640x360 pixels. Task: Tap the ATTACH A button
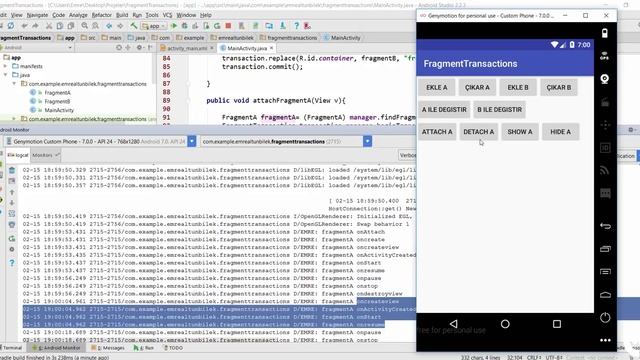pyautogui.click(x=437, y=132)
